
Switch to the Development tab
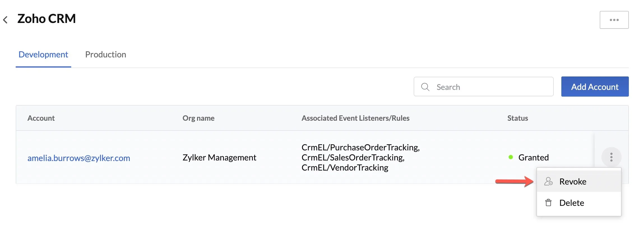click(43, 54)
